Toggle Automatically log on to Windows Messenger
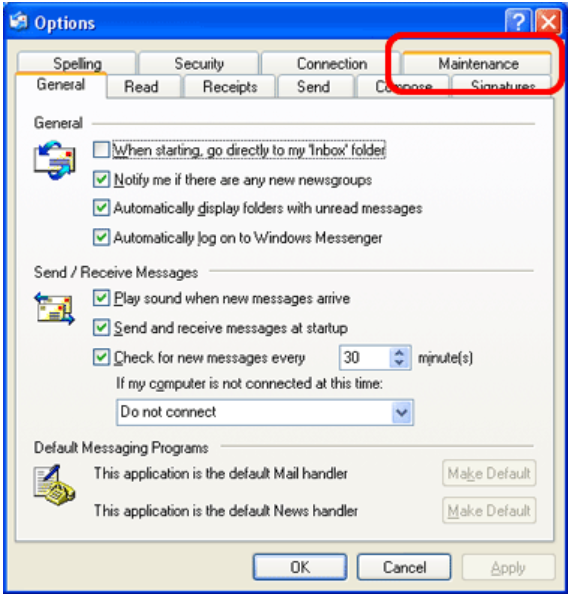The height and width of the screenshot is (594, 570). pyautogui.click(x=101, y=237)
